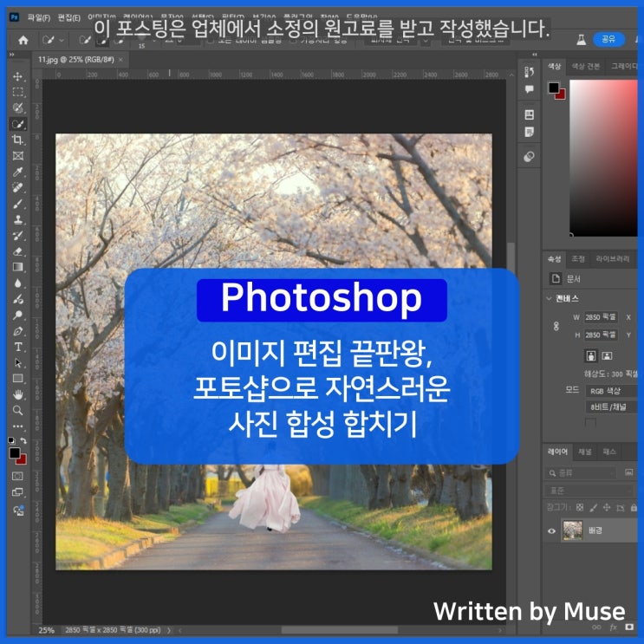Select the Clone Stamp tool

17,220
